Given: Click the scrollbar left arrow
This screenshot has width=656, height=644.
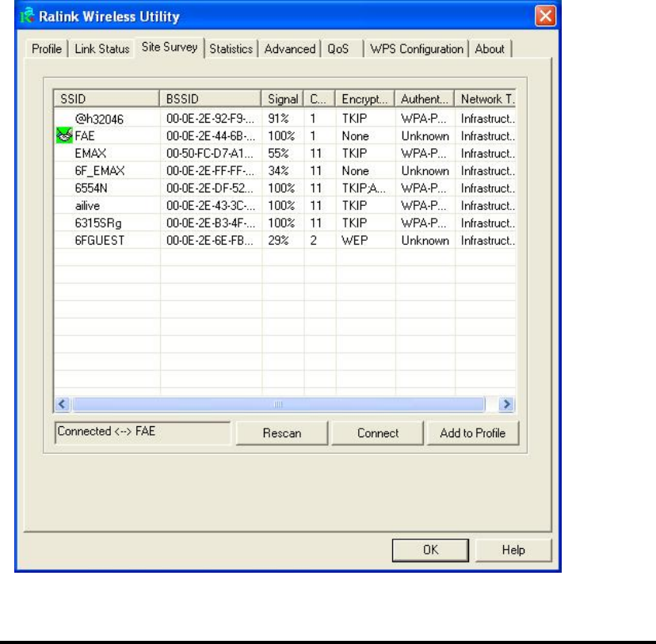Looking at the screenshot, I should 63,404.
